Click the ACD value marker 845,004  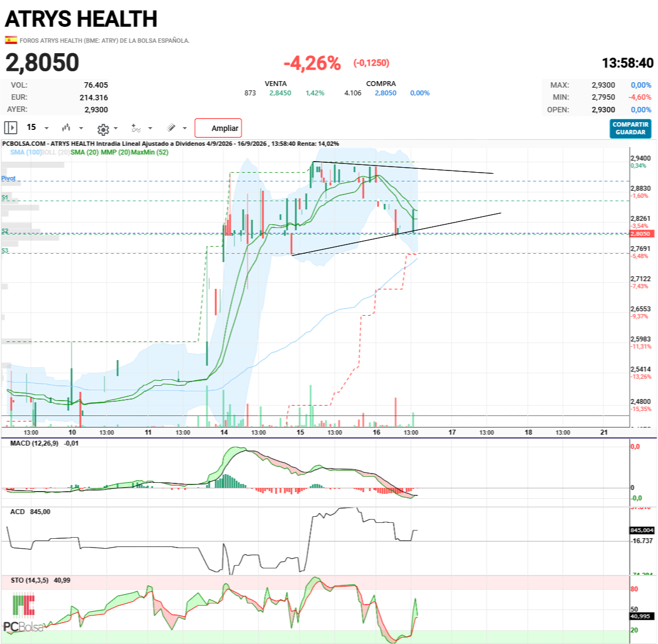642,530
